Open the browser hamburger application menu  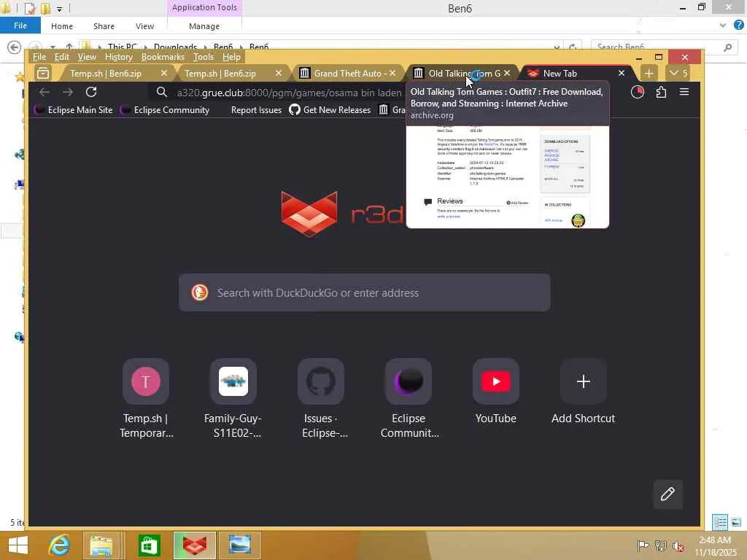tap(684, 92)
